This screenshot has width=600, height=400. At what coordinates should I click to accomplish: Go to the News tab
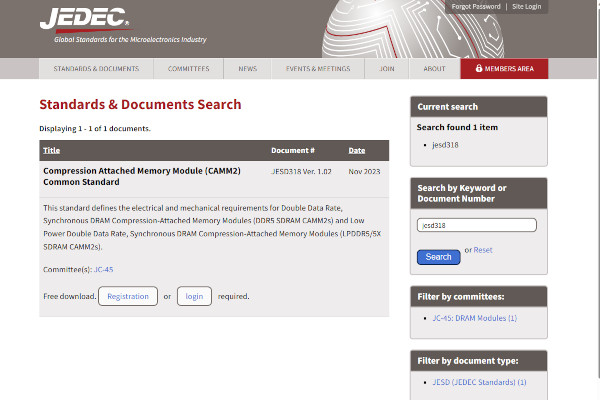(247, 69)
